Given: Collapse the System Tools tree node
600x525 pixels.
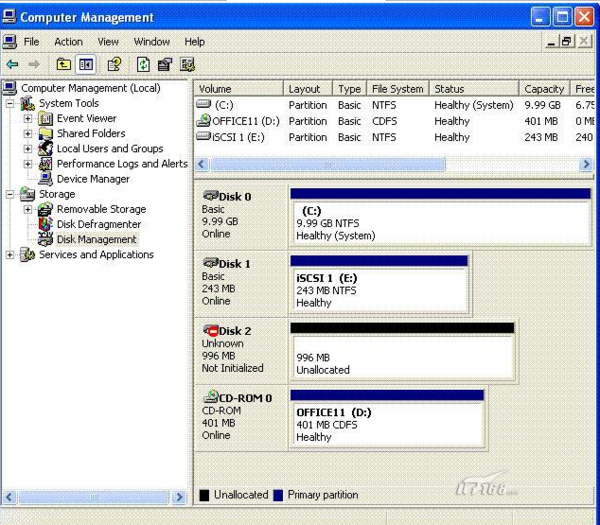Looking at the screenshot, I should click(11, 104).
